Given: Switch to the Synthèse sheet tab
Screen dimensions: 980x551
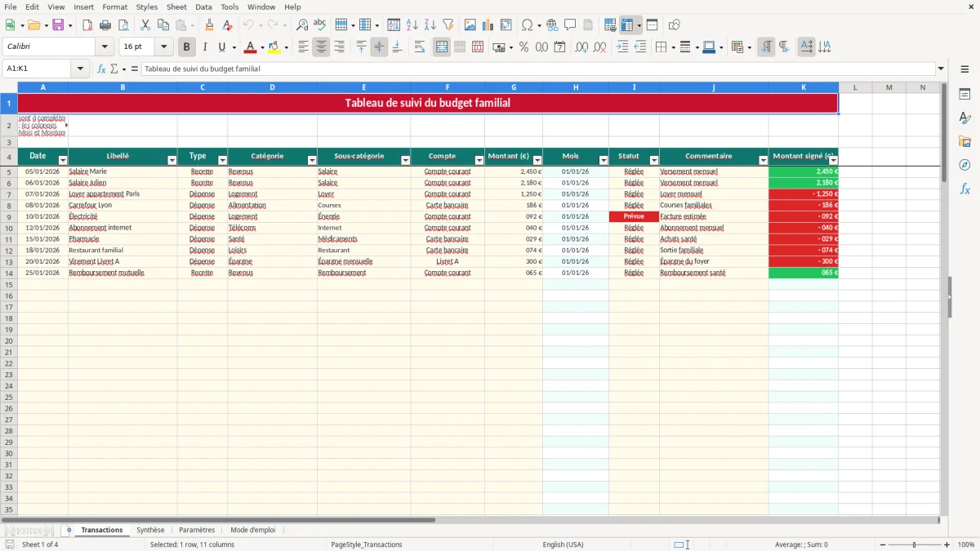Looking at the screenshot, I should coord(150,530).
